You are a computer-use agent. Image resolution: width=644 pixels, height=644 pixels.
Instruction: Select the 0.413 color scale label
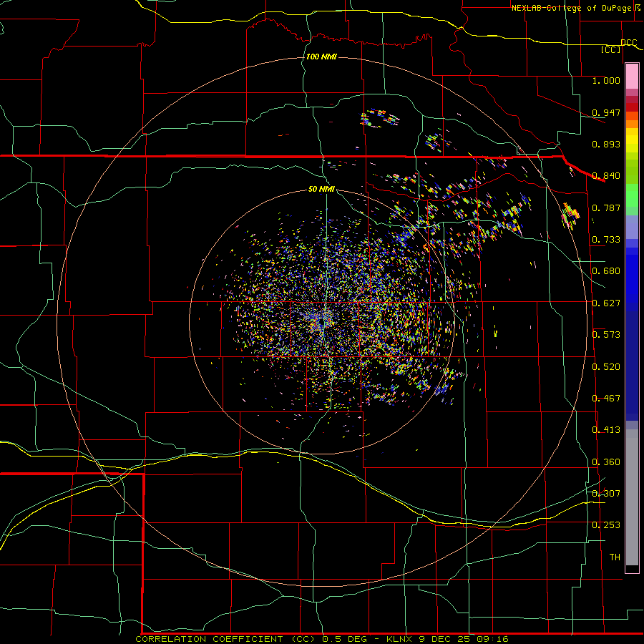tap(606, 430)
